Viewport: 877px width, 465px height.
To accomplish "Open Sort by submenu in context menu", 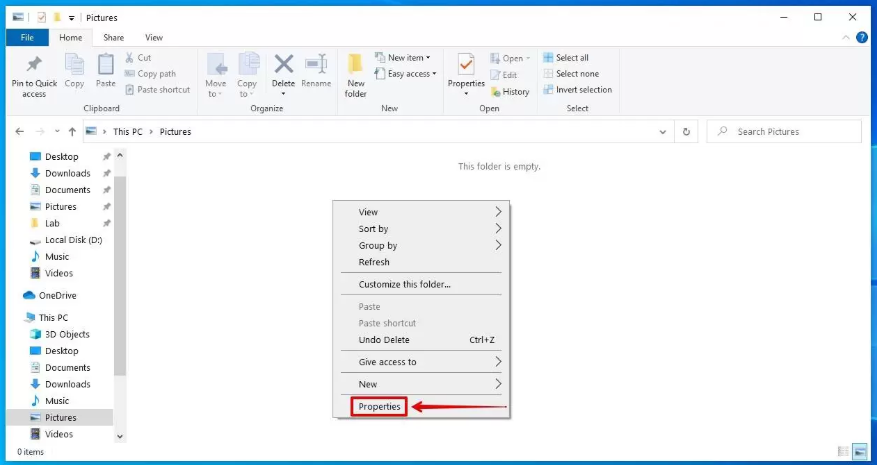I will 421,229.
